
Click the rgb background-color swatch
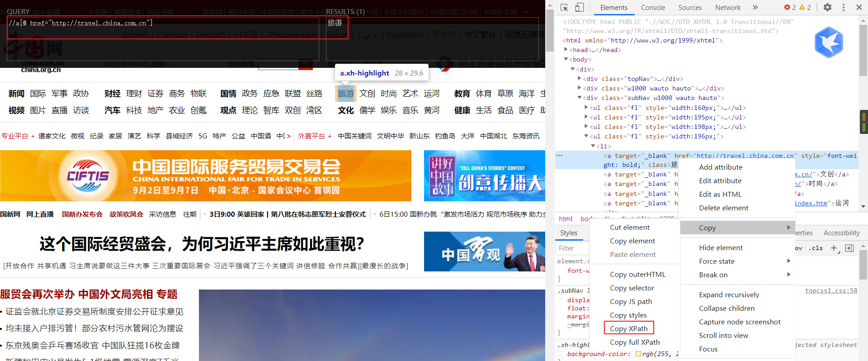pyautogui.click(x=638, y=354)
